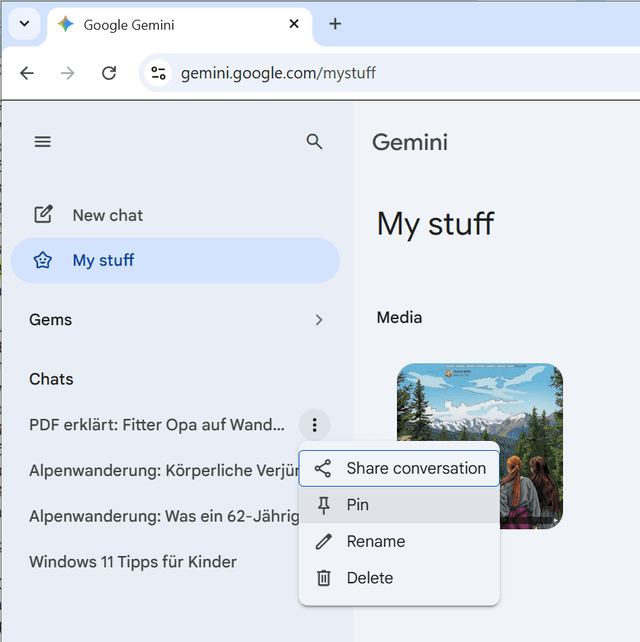This screenshot has height=642, width=640.
Task: View site information in the address bar
Action: 158,73
